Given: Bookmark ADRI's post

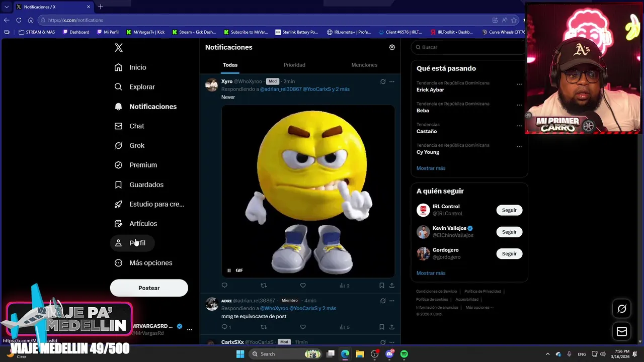Looking at the screenshot, I should coord(382,327).
